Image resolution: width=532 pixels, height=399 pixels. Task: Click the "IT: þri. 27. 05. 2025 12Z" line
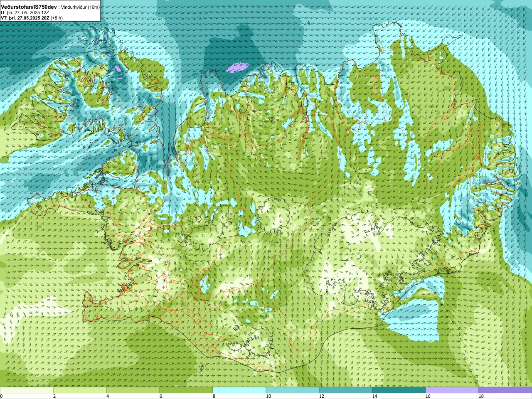[x=26, y=13]
